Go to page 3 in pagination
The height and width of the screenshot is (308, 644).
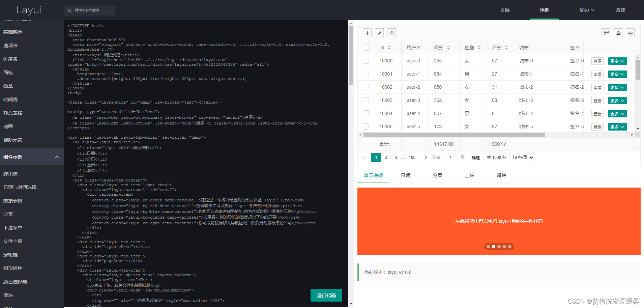coord(396,158)
